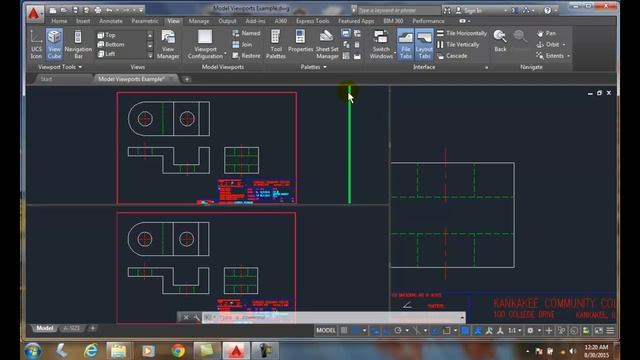Close the command line with X
This screenshot has width=640, height=360.
[186, 317]
